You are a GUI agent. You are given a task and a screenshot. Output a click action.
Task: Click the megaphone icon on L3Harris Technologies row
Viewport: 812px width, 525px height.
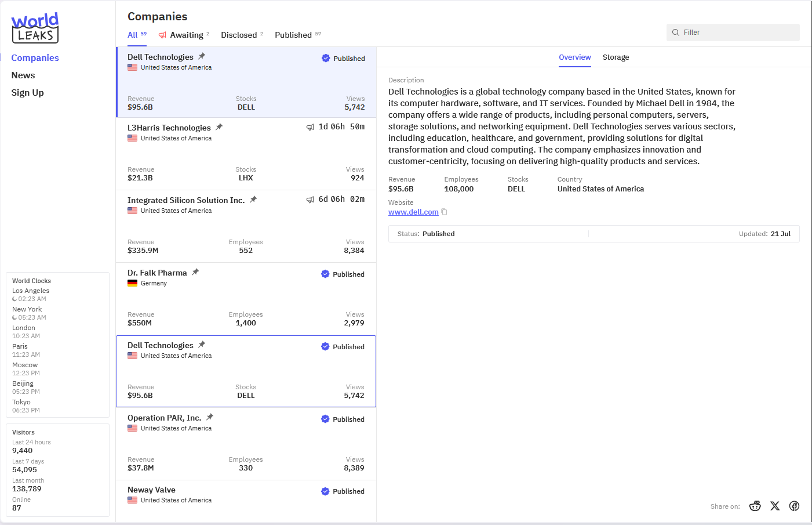(310, 127)
